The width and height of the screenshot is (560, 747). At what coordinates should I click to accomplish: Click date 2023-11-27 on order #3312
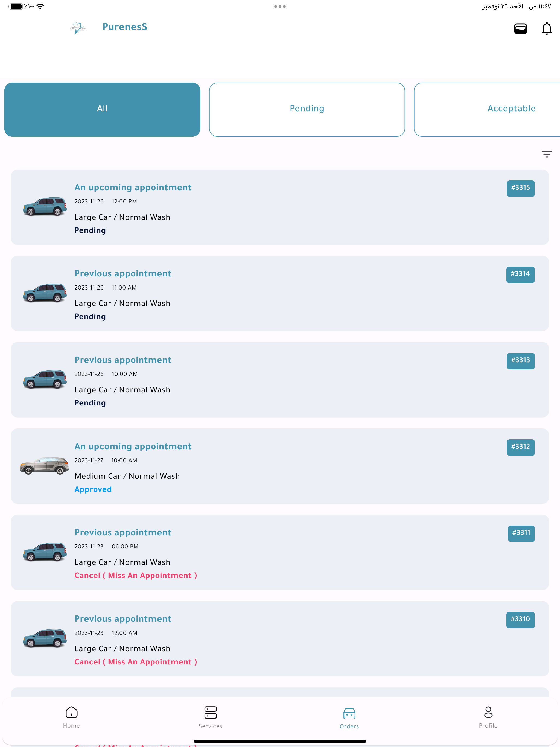coord(89,460)
